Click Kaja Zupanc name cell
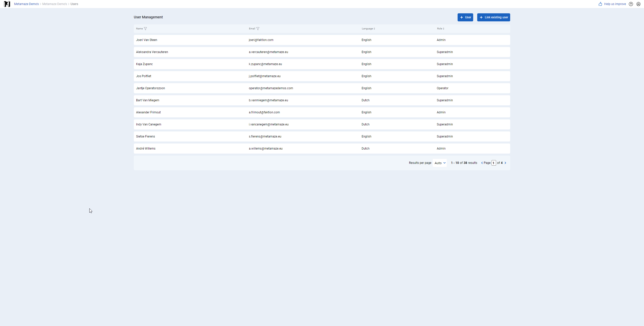This screenshot has height=326, width=644. (144, 64)
